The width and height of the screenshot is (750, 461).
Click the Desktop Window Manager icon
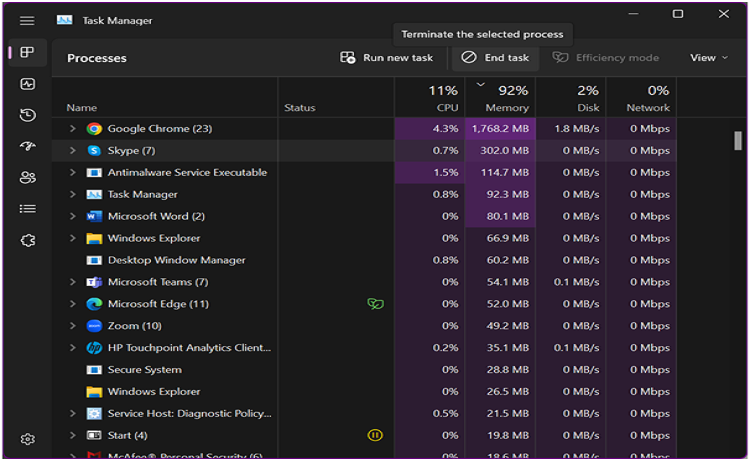click(94, 260)
